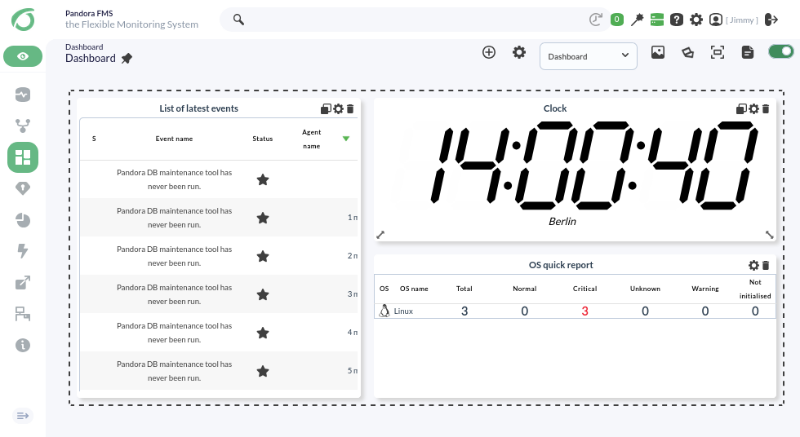
Task: Click the Berlin timezone label
Action: click(x=562, y=221)
